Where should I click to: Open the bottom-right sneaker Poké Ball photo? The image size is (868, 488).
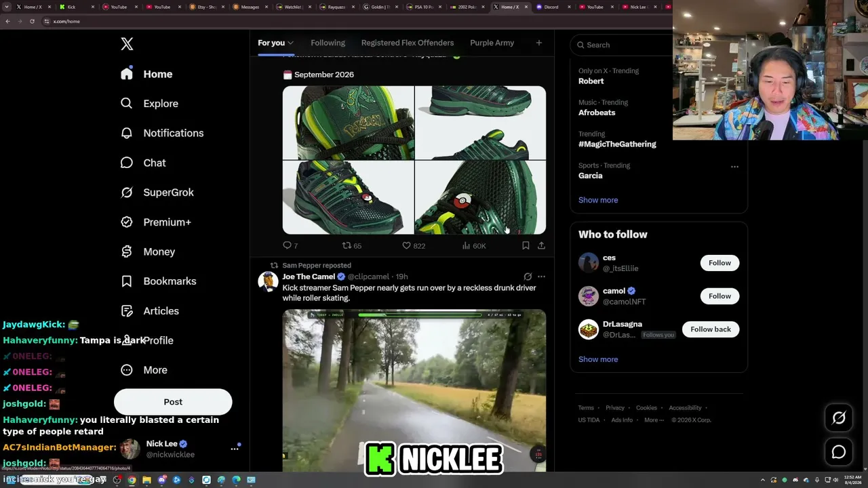click(x=480, y=197)
